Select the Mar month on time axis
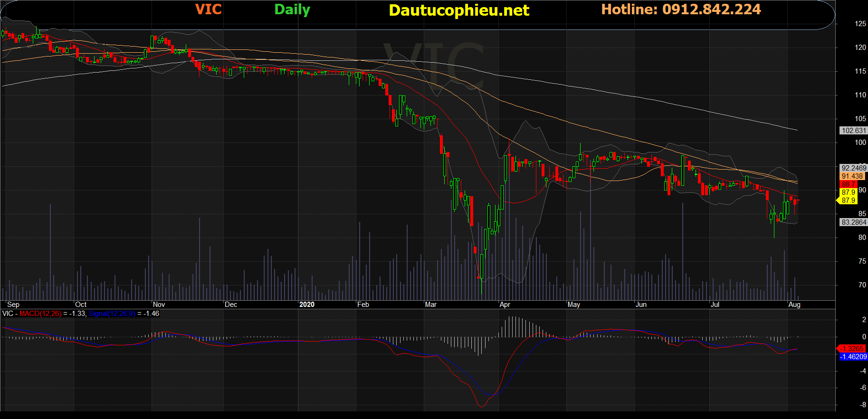 point(430,305)
